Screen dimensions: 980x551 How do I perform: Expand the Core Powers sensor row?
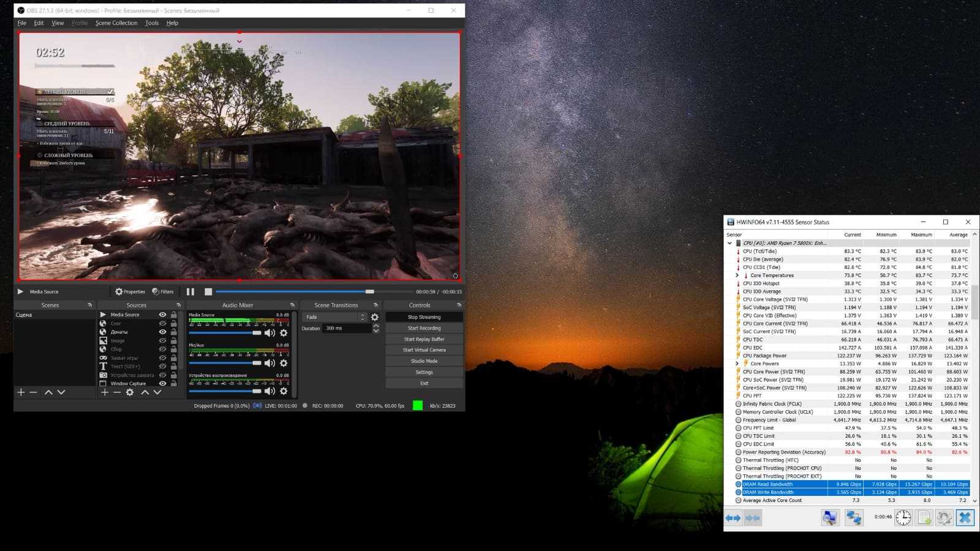(x=737, y=364)
